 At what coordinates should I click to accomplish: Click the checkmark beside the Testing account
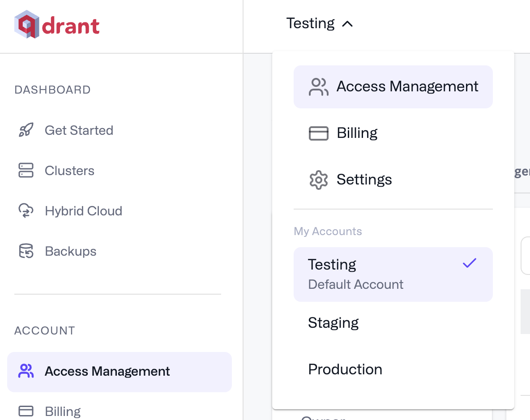469,263
